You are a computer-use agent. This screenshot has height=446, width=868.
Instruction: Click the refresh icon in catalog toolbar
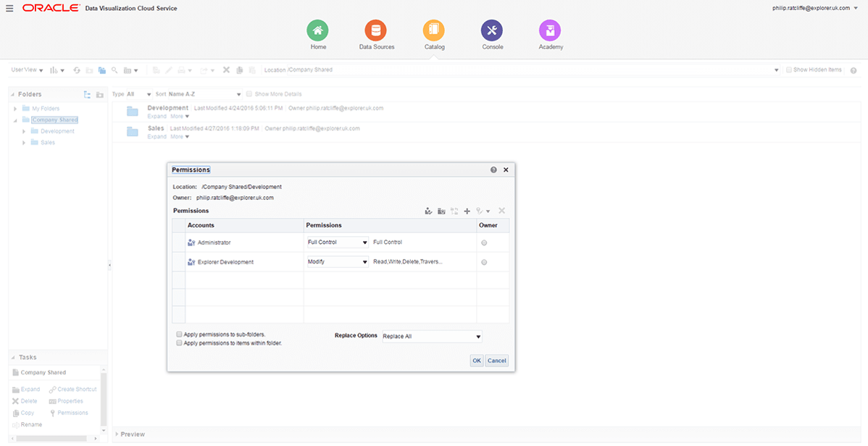[77, 70]
